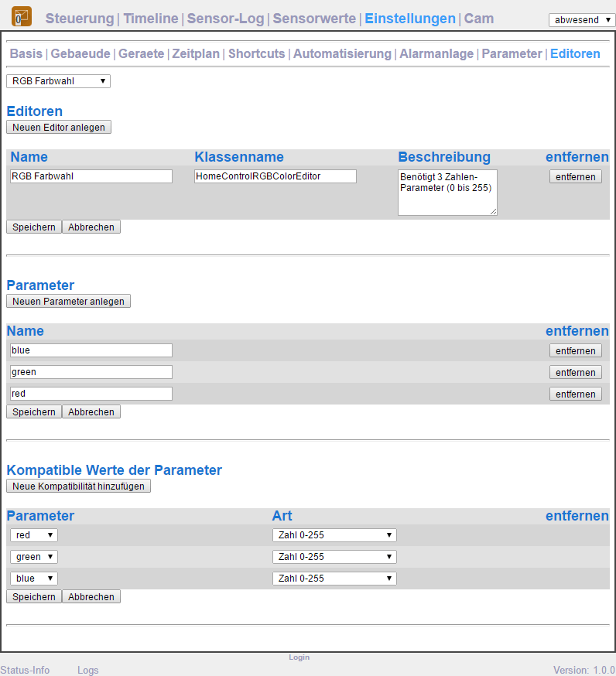Image resolution: width=616 pixels, height=676 pixels.
Task: Click Neuen Editor anlegen button
Action: (59, 127)
